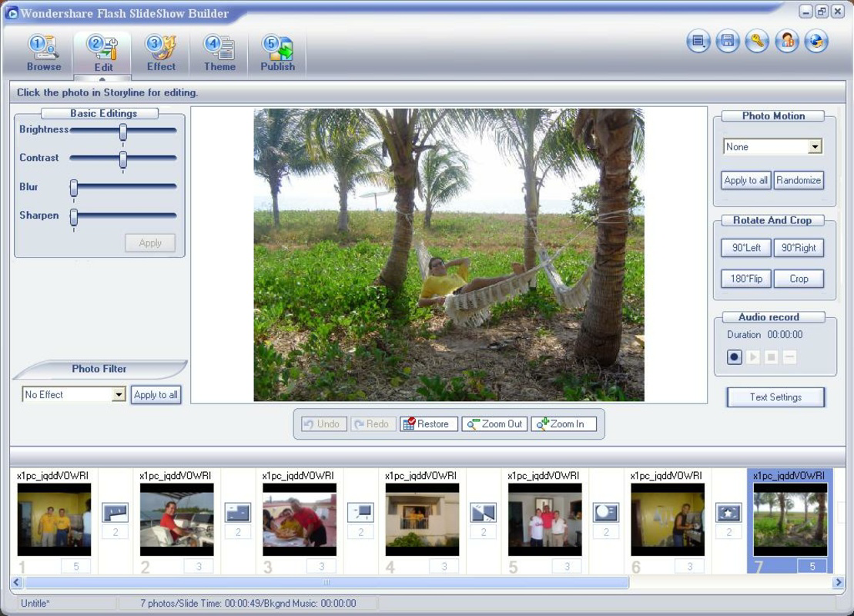This screenshot has height=616, width=854.
Task: Select storyline photo 3 thumbnail
Action: (299, 520)
